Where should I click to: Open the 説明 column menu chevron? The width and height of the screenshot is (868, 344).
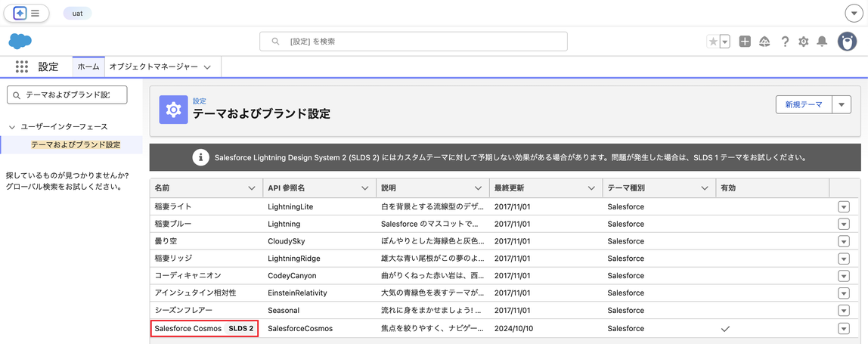[x=479, y=188]
